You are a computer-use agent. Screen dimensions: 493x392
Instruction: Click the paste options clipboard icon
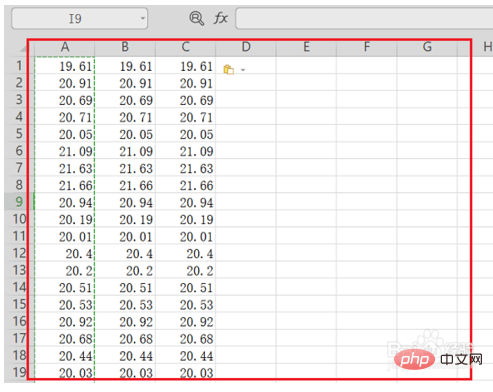(229, 70)
